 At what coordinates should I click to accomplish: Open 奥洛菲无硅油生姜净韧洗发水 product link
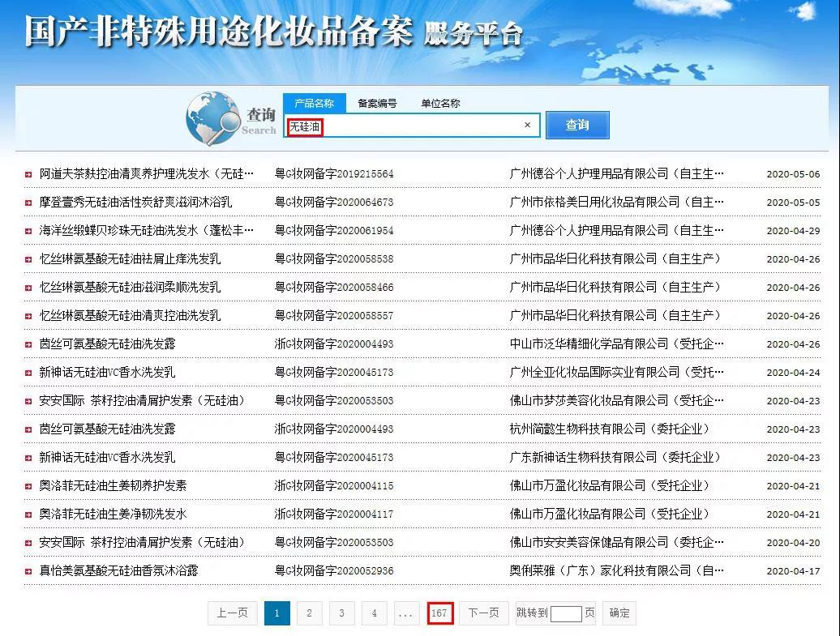coord(113,514)
